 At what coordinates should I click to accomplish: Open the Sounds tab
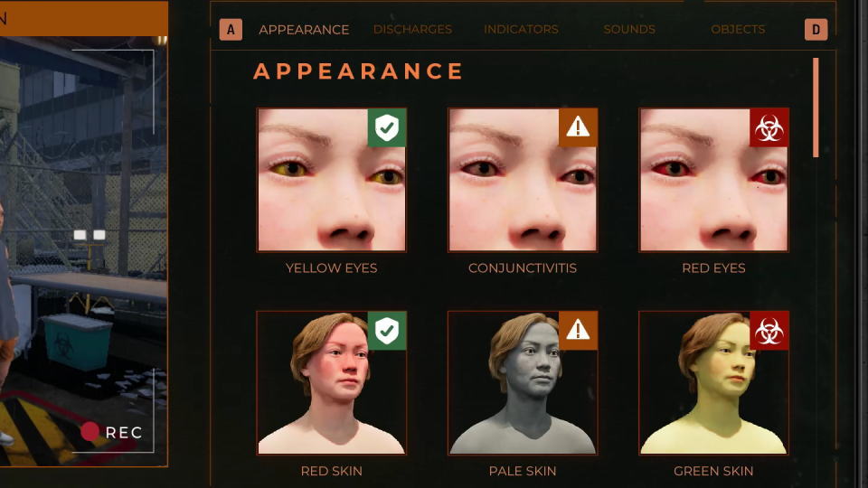(629, 29)
